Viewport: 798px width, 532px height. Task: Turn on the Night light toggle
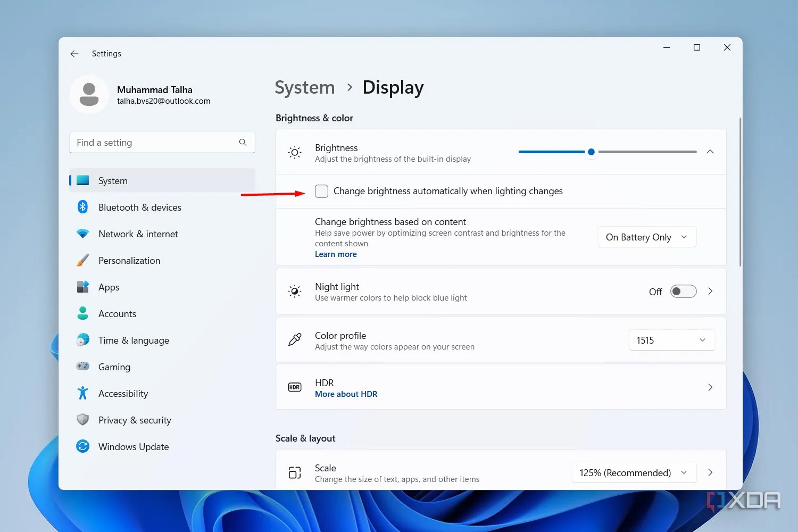[x=683, y=291]
